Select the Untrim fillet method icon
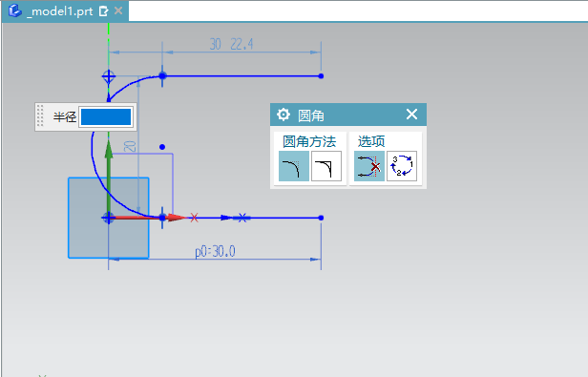 click(x=326, y=166)
